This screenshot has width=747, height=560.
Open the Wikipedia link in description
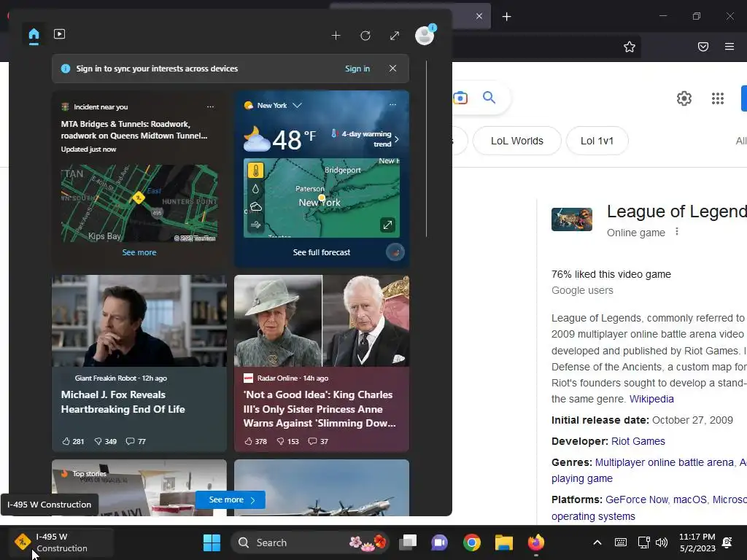point(651,399)
